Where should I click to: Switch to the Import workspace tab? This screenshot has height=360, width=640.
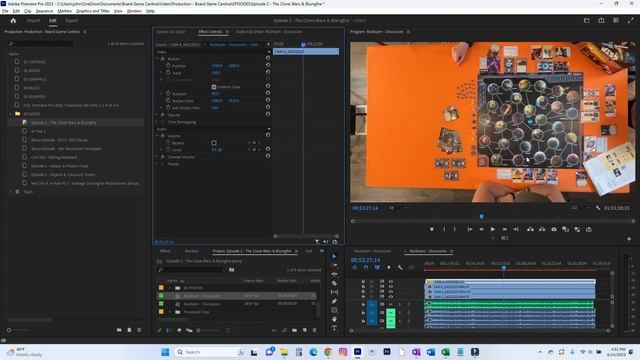point(33,20)
